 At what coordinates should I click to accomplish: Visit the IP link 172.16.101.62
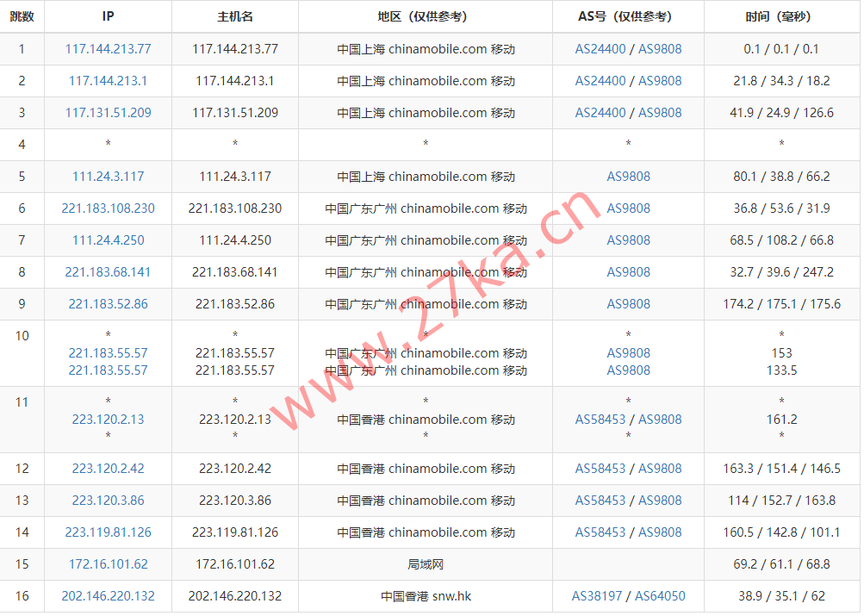coord(108,565)
